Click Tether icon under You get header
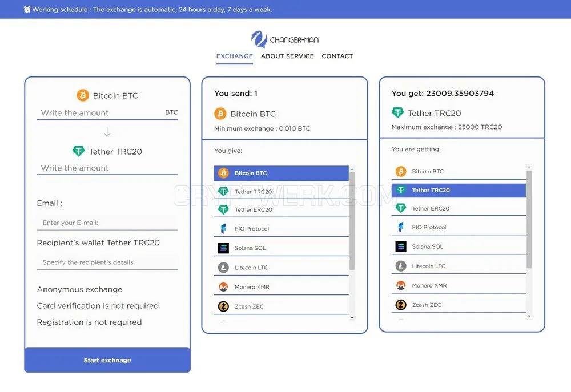Screen dimensions: 571x392 coord(397,112)
